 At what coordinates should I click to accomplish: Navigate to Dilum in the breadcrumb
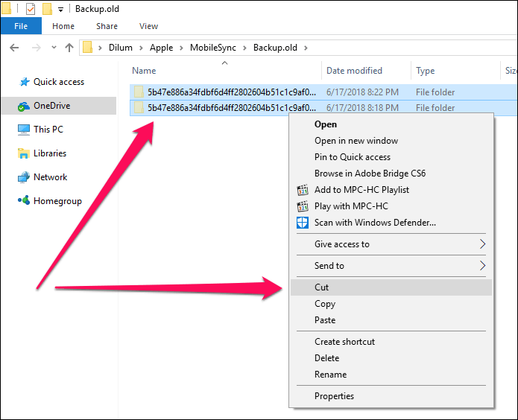[121, 48]
